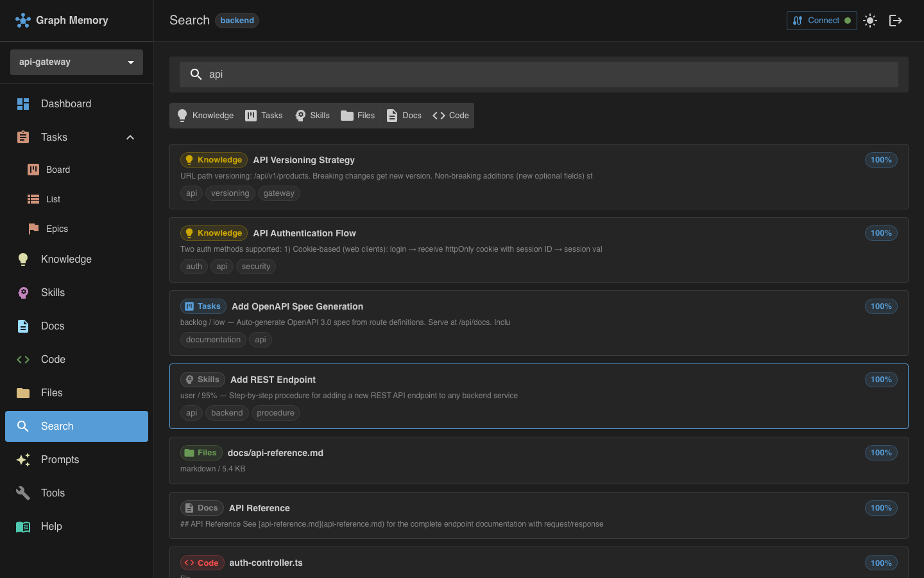Image resolution: width=924 pixels, height=578 pixels.
Task: Open the task Board view
Action: click(76, 170)
